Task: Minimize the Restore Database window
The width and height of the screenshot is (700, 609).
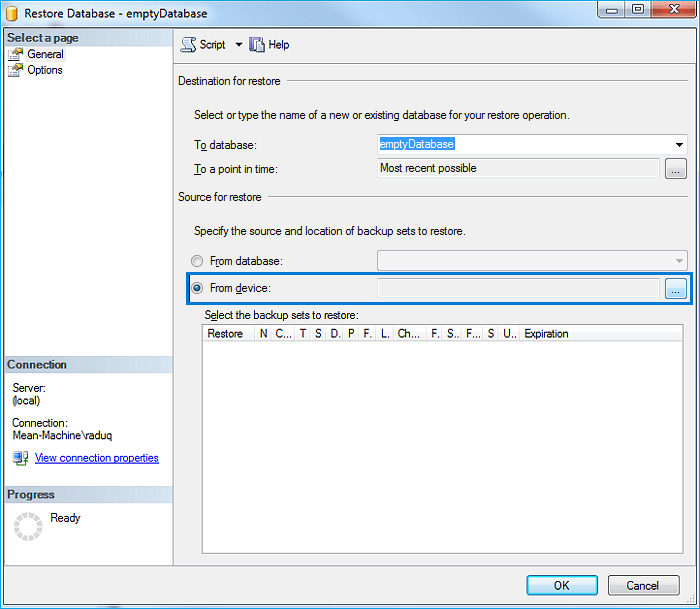Action: (x=612, y=9)
